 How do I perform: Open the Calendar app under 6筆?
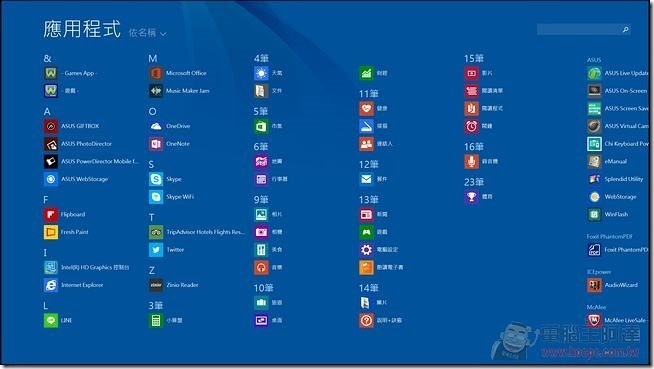[271, 179]
